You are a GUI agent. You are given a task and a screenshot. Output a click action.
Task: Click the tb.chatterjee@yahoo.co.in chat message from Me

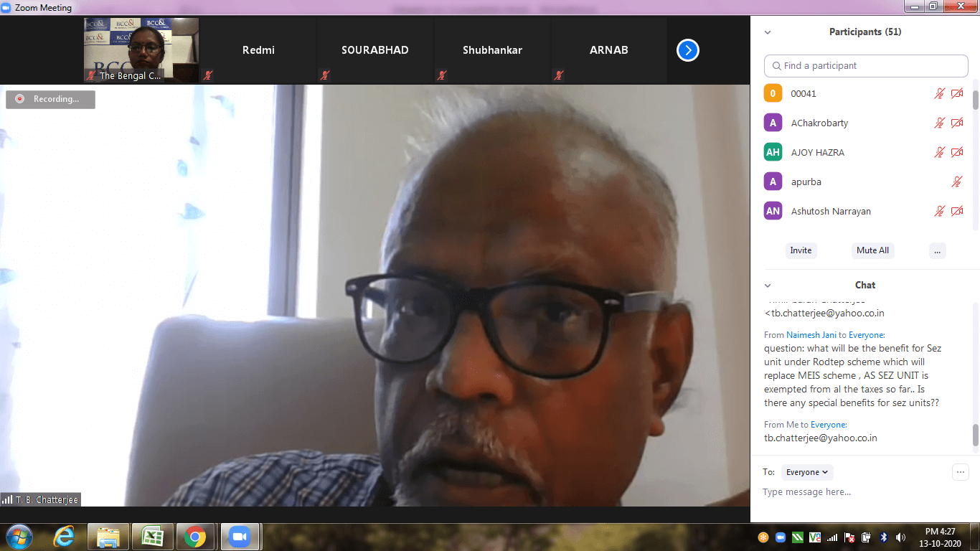[x=821, y=438]
